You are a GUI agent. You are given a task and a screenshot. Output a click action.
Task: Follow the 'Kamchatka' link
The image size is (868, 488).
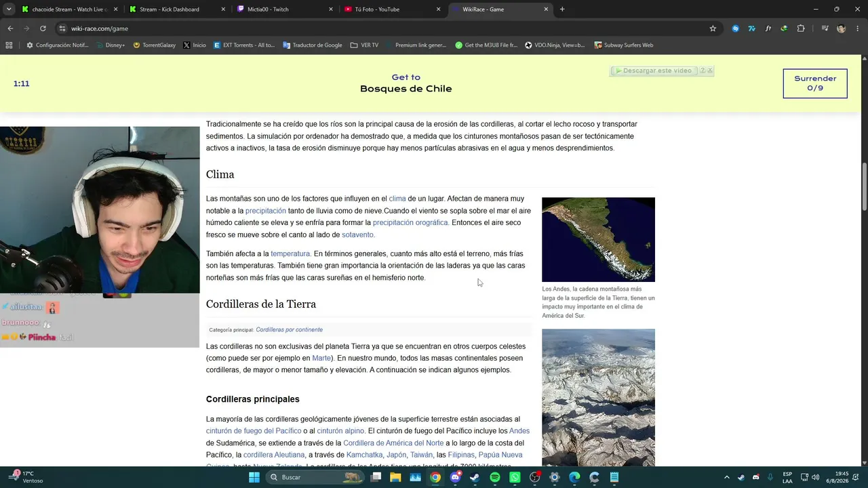[365, 455]
